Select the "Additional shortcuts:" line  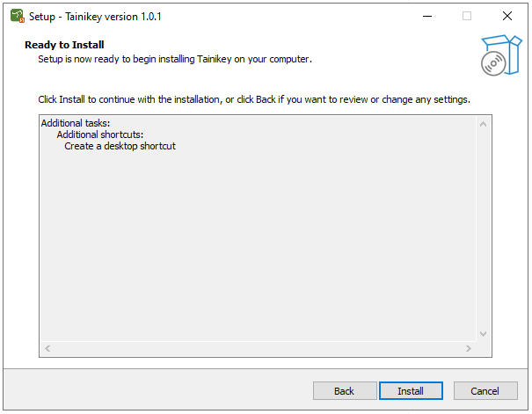pos(99,134)
